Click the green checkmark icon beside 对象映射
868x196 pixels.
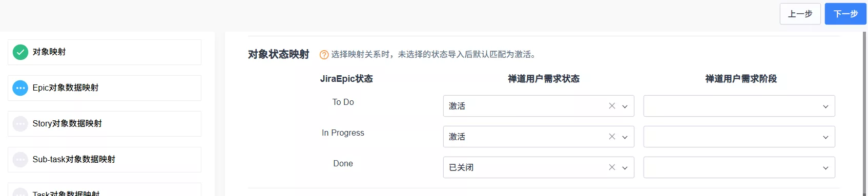point(20,52)
